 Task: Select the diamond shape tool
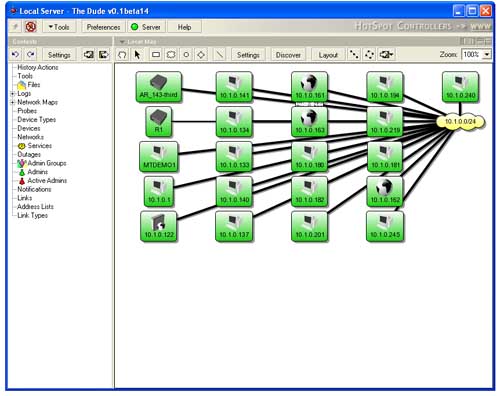point(201,55)
